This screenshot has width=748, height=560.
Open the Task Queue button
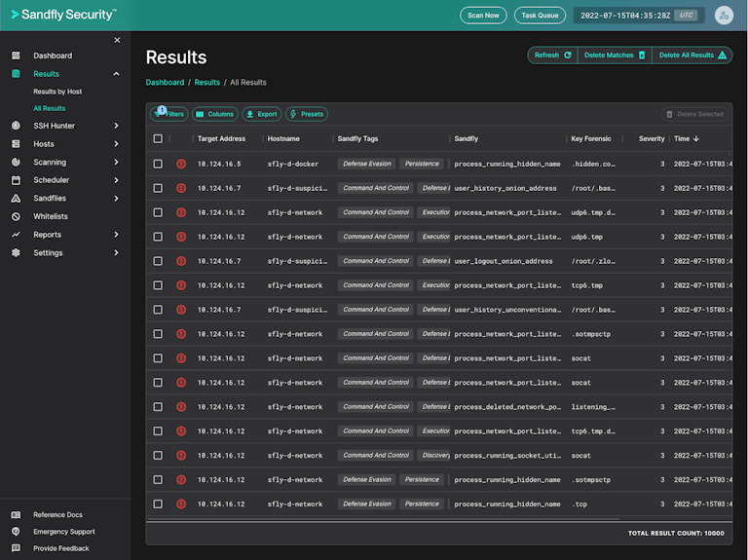[540, 16]
